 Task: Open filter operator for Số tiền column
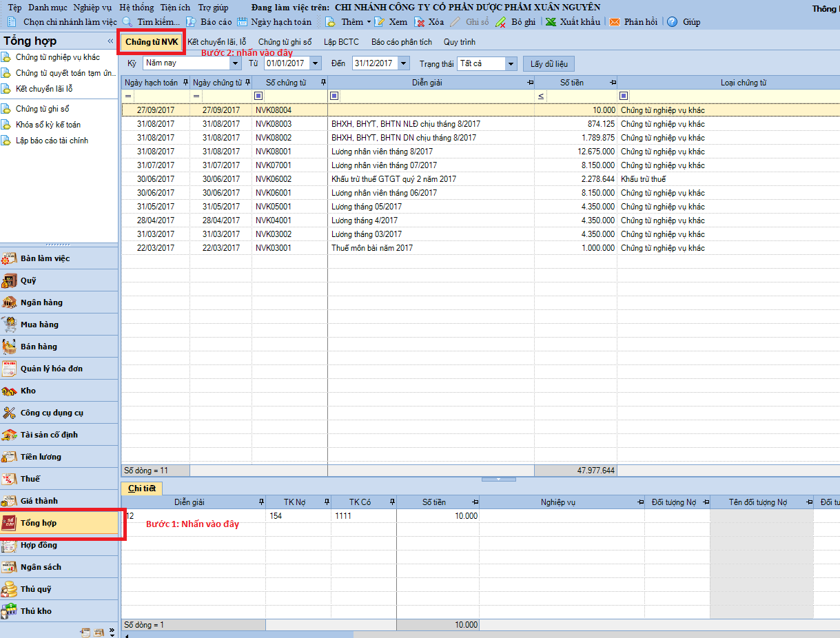(541, 96)
